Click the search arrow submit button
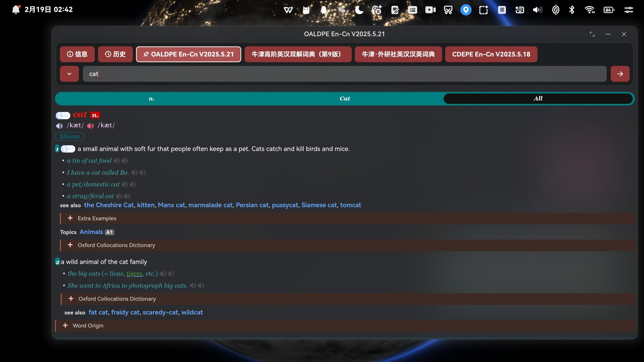The image size is (644, 362). [620, 74]
